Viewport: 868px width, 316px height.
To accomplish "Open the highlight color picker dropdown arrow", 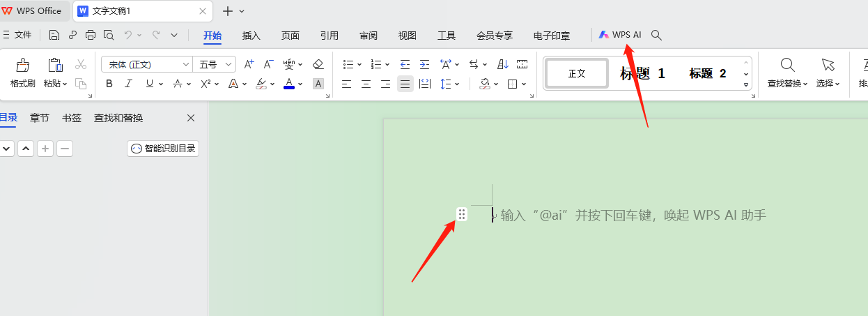I will tap(272, 84).
